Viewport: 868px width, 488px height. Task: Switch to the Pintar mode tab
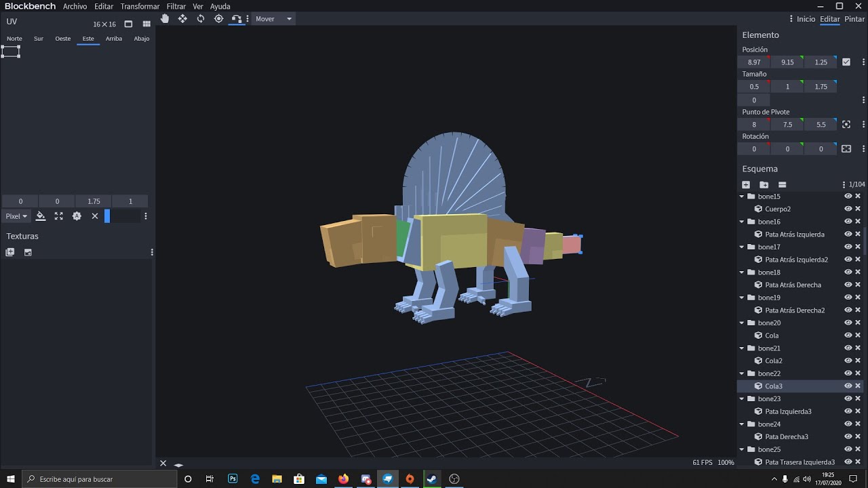[x=854, y=19]
